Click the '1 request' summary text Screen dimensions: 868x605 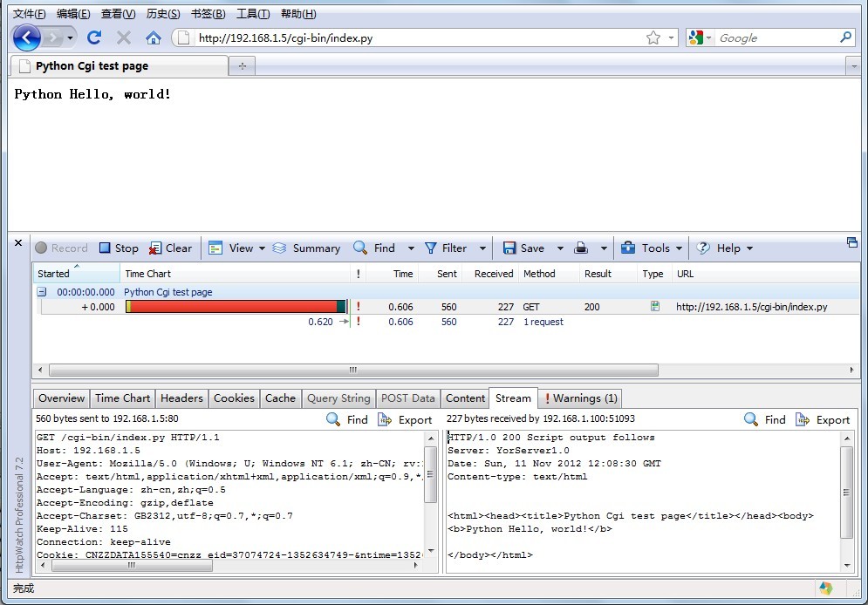click(x=543, y=322)
